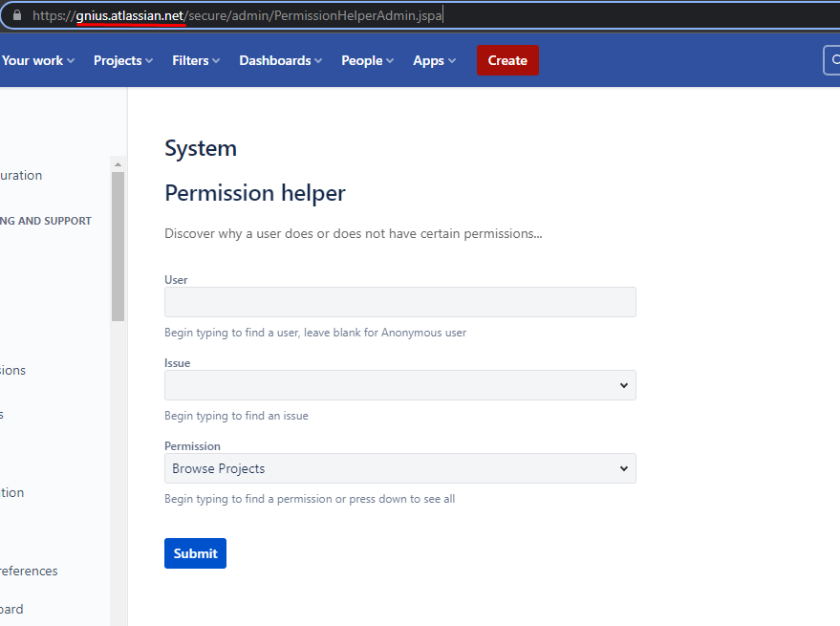Click the padlock icon in address bar
840x626 pixels.
coord(17,15)
